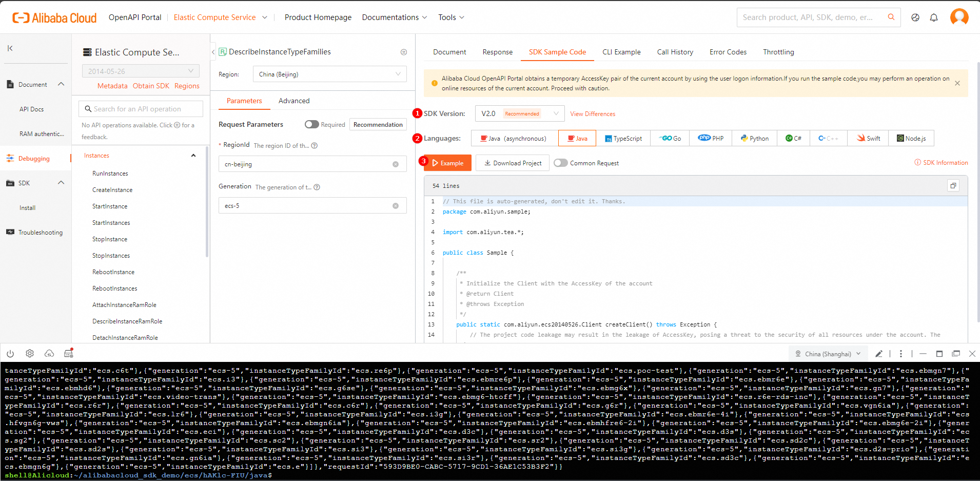Viewport: 980px width, 481px height.
Task: Open the China (Beijing) region dropdown
Action: click(x=330, y=74)
